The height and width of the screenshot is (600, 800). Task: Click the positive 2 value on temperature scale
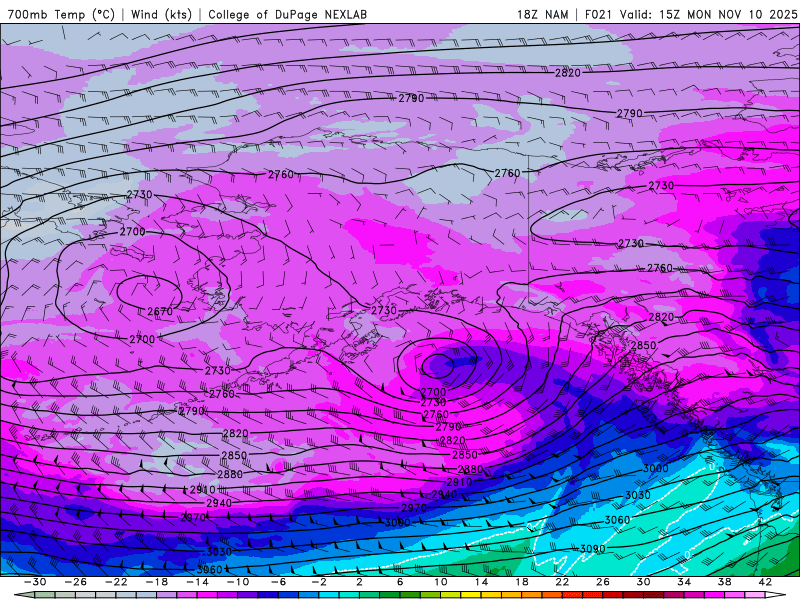(x=359, y=582)
